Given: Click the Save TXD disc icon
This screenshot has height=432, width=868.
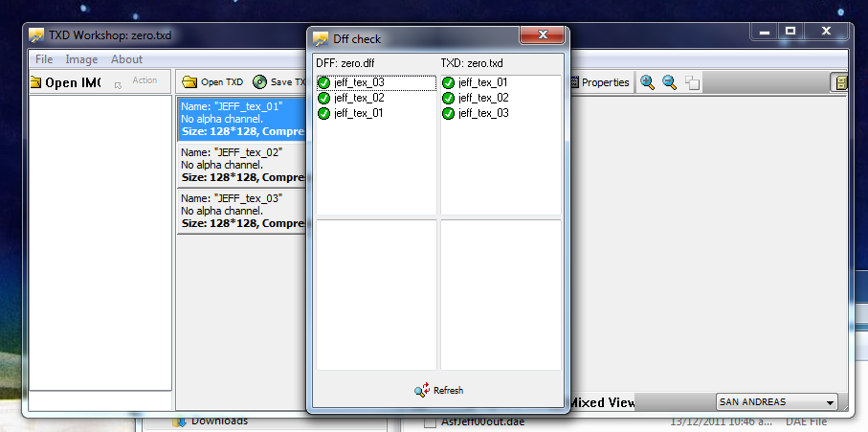Looking at the screenshot, I should point(259,82).
